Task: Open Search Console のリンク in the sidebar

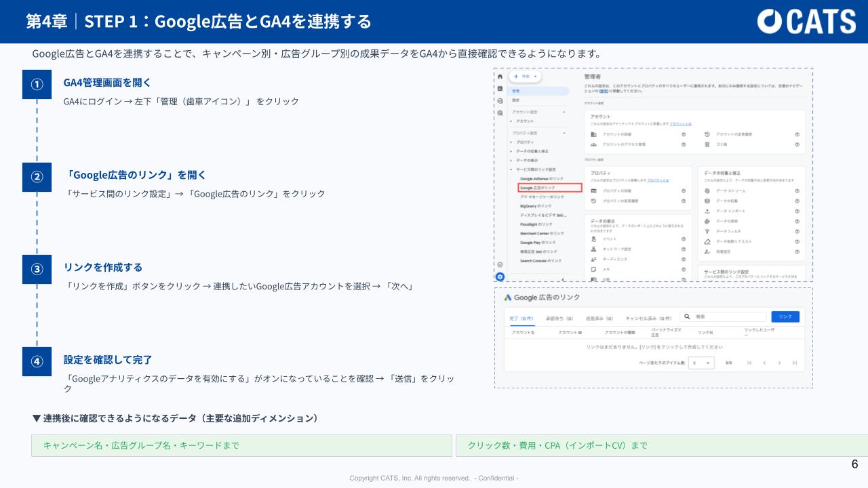Action: pos(540,260)
